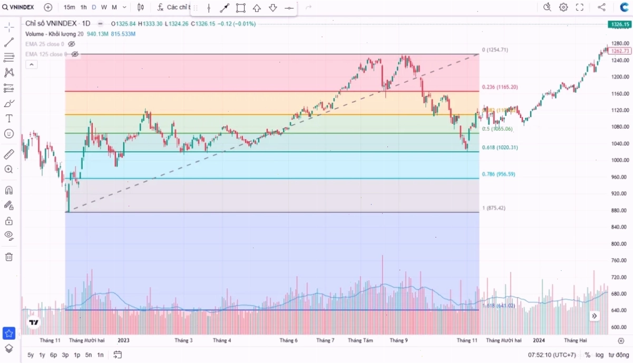Open the timezone menu at 07:52:10 (UTC+7)
The width and height of the screenshot is (633, 364).
click(x=552, y=355)
